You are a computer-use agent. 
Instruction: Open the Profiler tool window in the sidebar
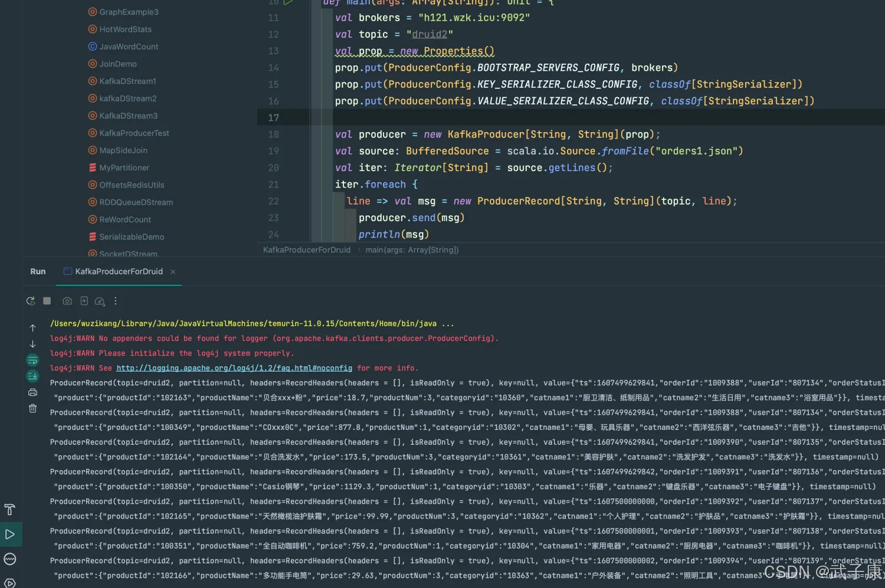(x=10, y=559)
